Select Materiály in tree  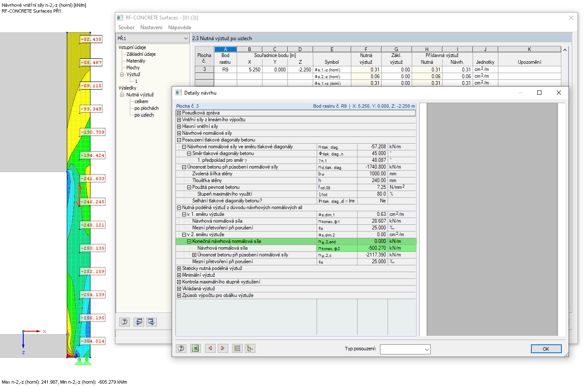(136, 61)
